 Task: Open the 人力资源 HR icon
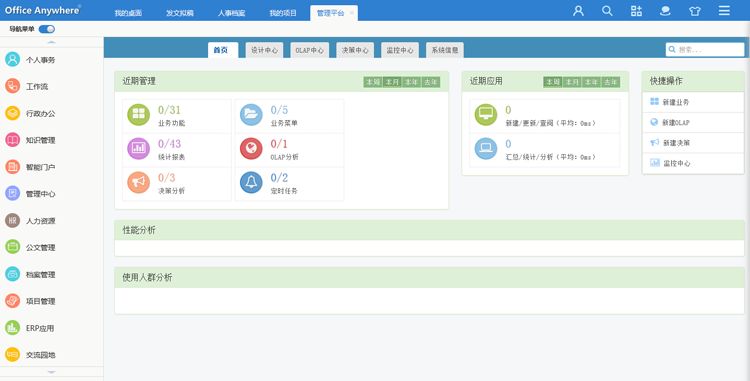click(12, 220)
